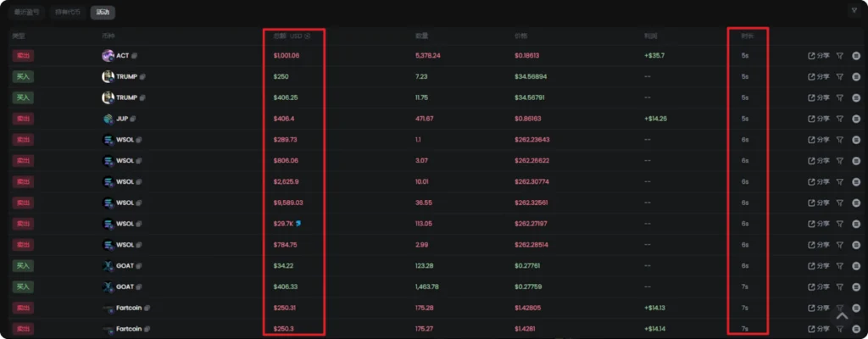Share the Fartcoin $250.31 trade

pyautogui.click(x=819, y=308)
